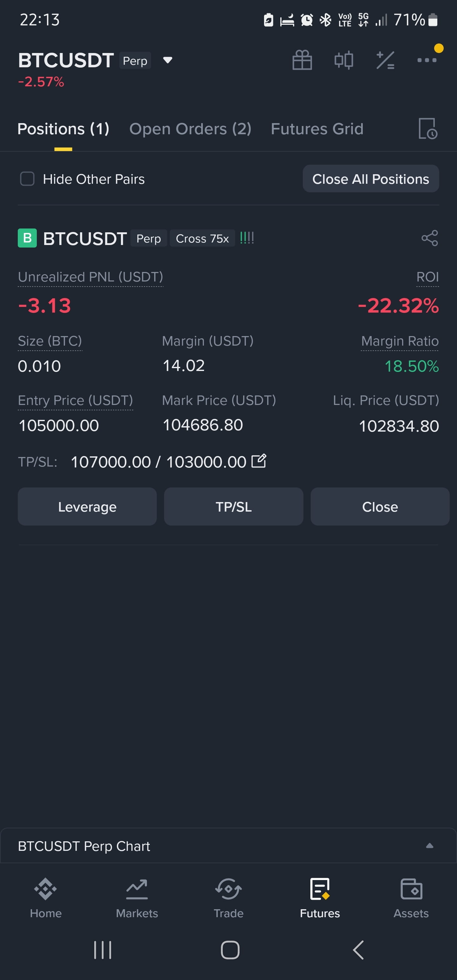Tap the Close position button
Screen dimensions: 457x980
[380, 507]
